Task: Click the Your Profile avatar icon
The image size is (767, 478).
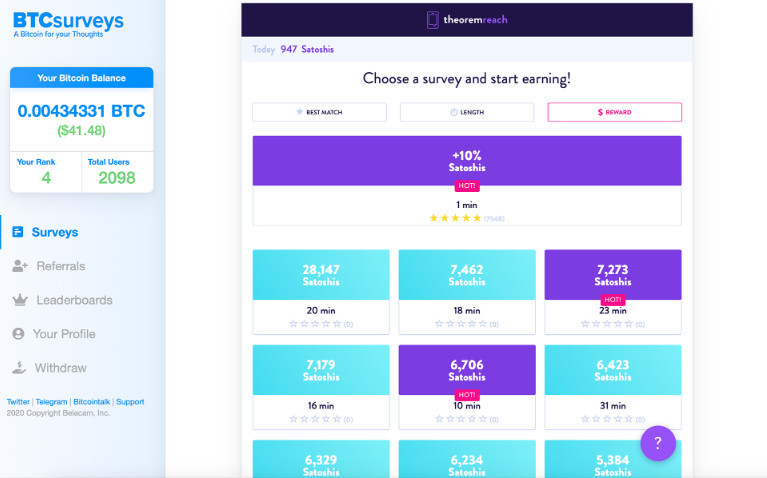Action: [x=18, y=334]
